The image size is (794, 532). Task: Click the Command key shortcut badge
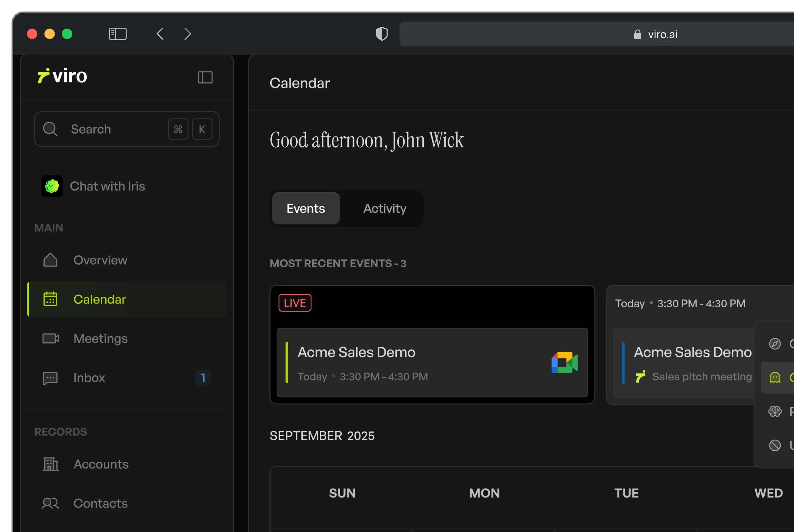click(x=178, y=129)
